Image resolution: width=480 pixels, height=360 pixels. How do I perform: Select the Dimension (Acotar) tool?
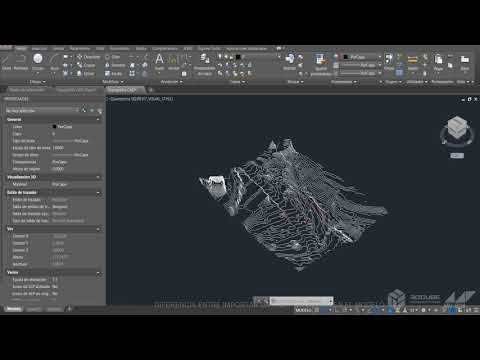173,62
